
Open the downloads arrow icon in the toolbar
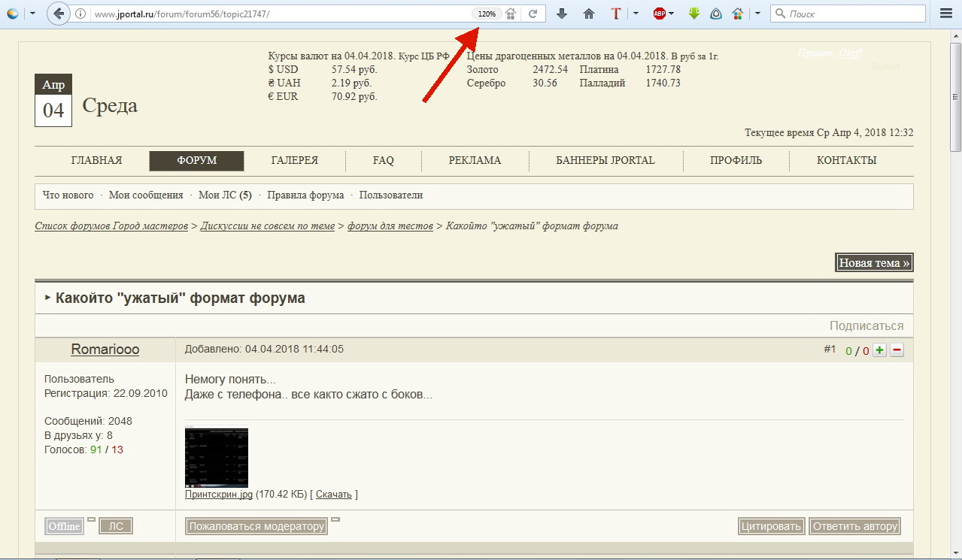(x=562, y=14)
